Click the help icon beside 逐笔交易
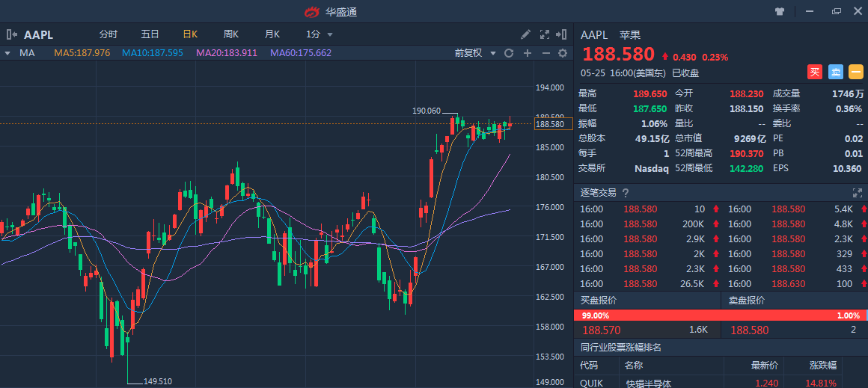Screen dimensions: 868x388 626,193
